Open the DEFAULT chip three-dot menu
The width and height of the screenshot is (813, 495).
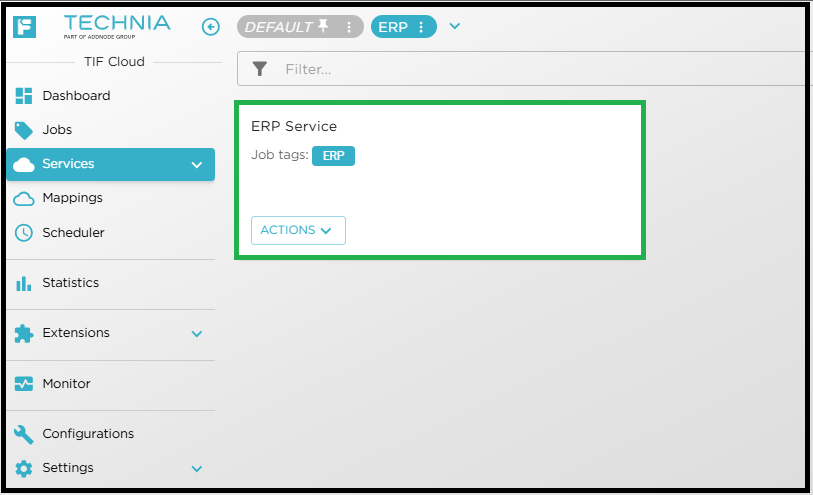(x=348, y=27)
